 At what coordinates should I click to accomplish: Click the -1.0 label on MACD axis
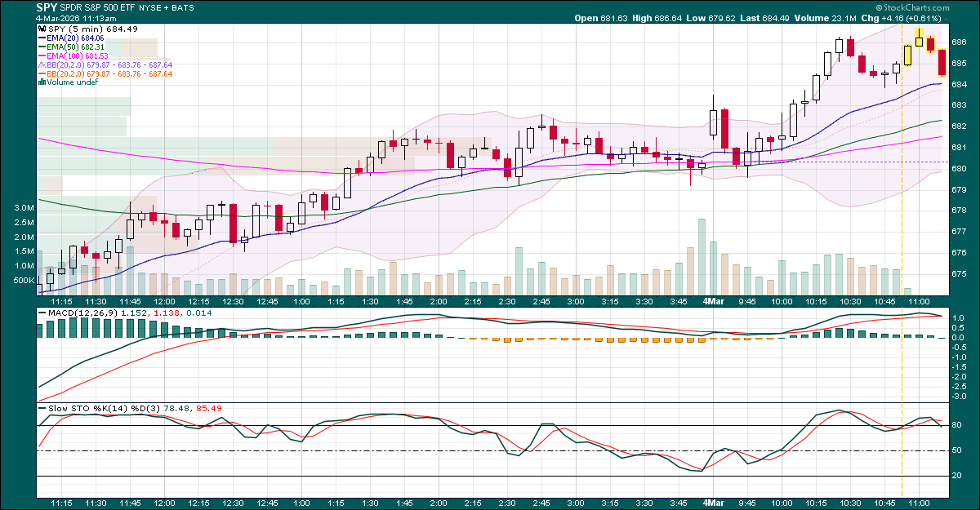(960, 357)
